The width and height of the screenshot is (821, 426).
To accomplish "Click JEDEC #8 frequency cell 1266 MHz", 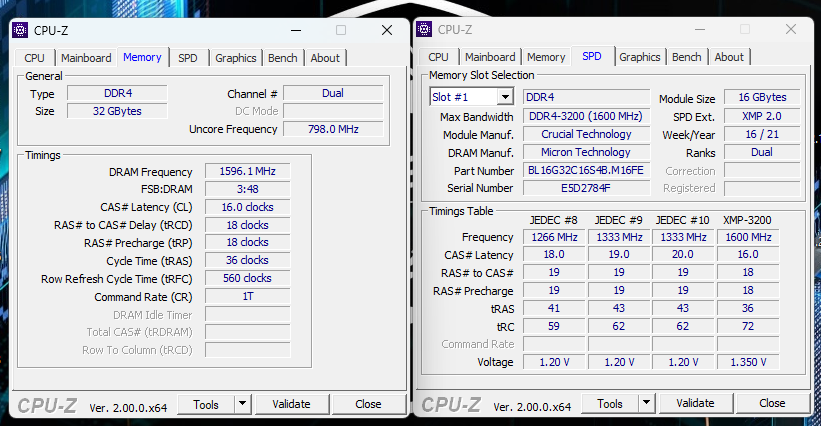I will pyautogui.click(x=554, y=238).
